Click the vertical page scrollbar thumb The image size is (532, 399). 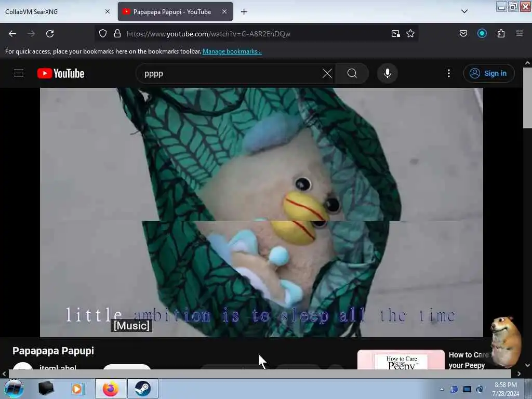click(527, 98)
